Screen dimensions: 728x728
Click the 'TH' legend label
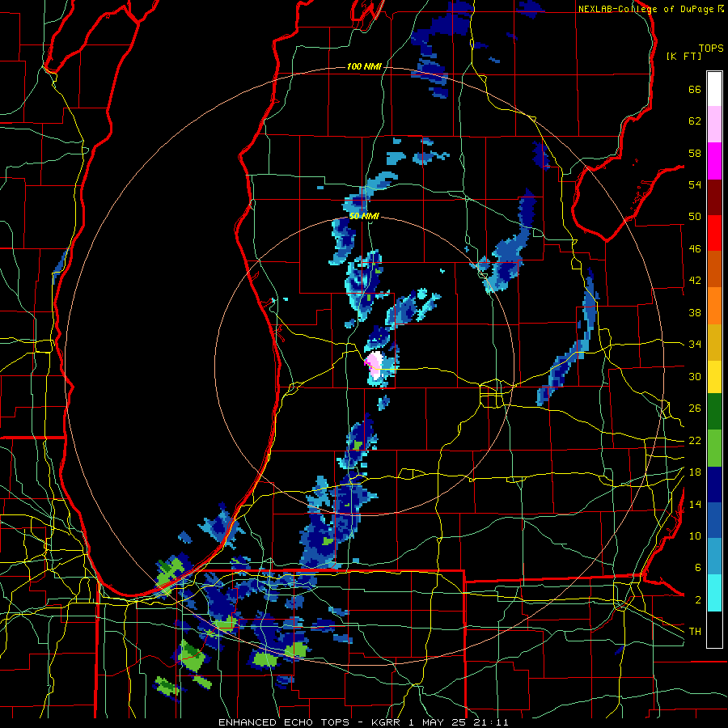point(695,632)
